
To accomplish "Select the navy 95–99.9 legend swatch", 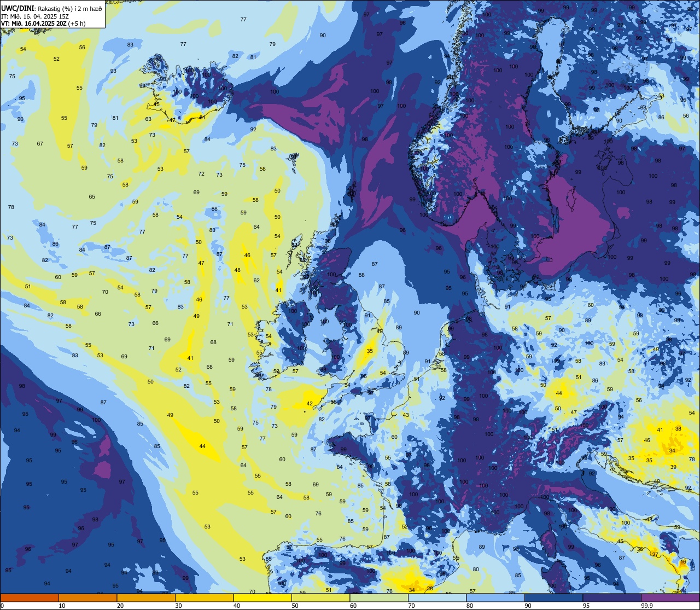I will point(612,597).
